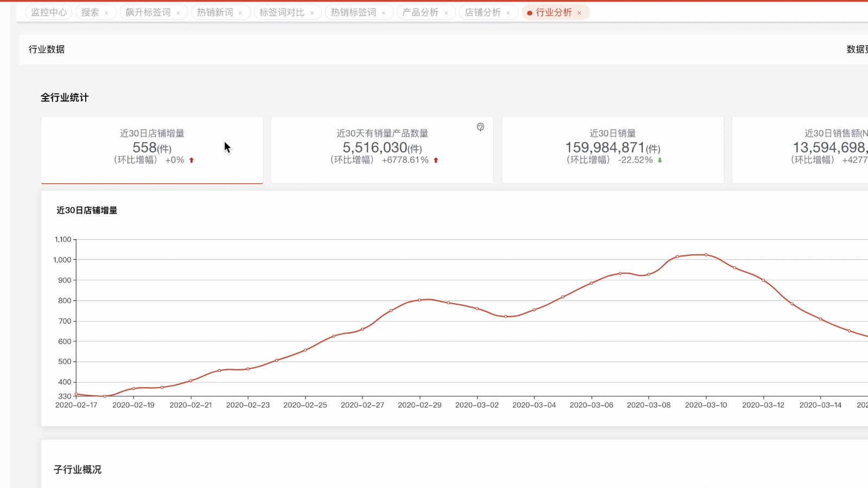Close the 搜索 tab

tap(106, 13)
